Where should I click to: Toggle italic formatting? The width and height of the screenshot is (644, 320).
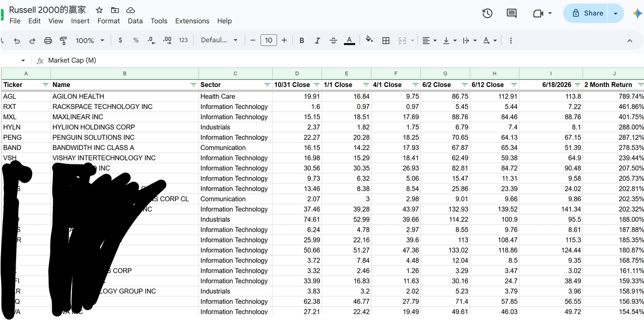pyautogui.click(x=317, y=41)
